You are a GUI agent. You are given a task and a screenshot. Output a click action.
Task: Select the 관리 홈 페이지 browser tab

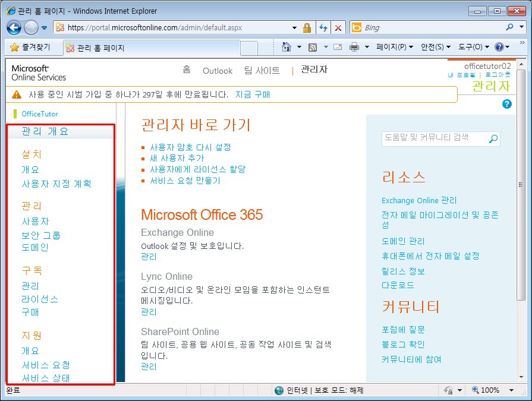152,48
